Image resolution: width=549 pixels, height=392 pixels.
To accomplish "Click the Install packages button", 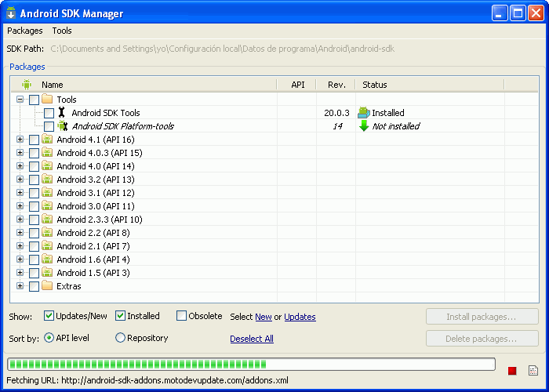I will pyautogui.click(x=482, y=317).
